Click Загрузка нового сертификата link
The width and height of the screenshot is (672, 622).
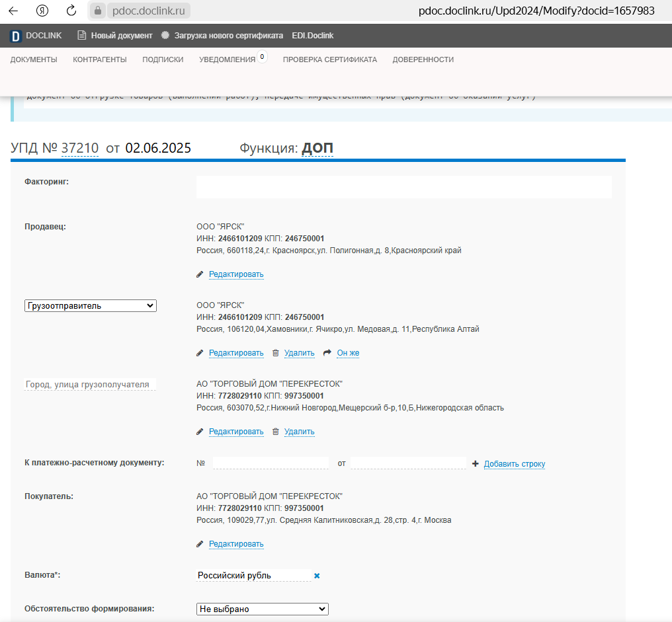pos(228,36)
